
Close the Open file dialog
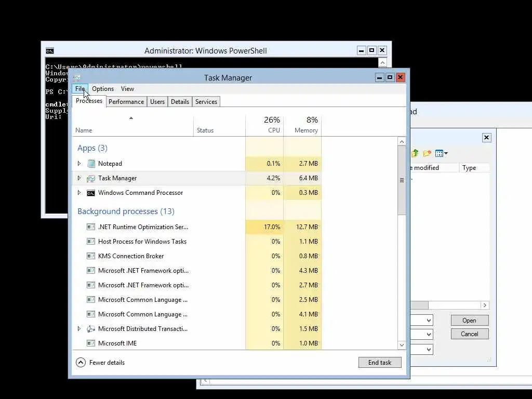(x=486, y=137)
